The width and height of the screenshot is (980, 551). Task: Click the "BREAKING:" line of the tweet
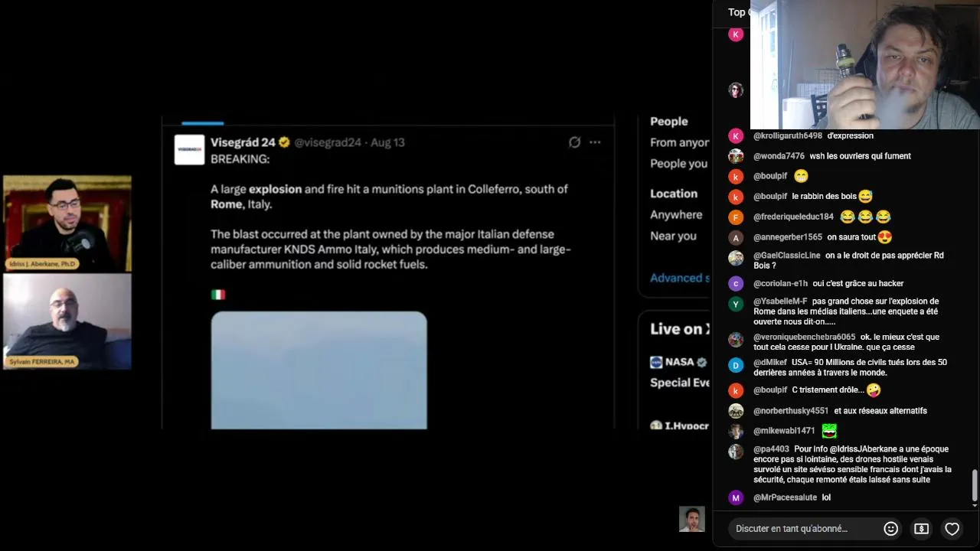coord(240,159)
